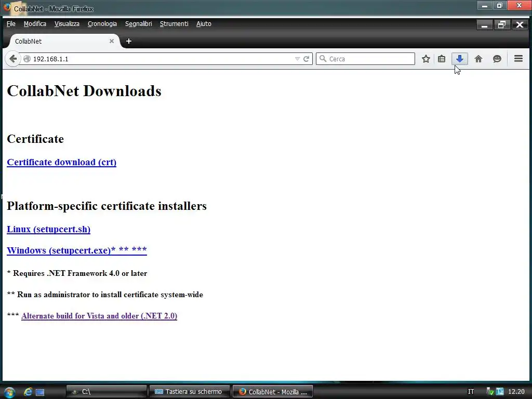Image resolution: width=532 pixels, height=399 pixels.
Task: Open the Linux (setupcert.sh) link
Action: 48,229
